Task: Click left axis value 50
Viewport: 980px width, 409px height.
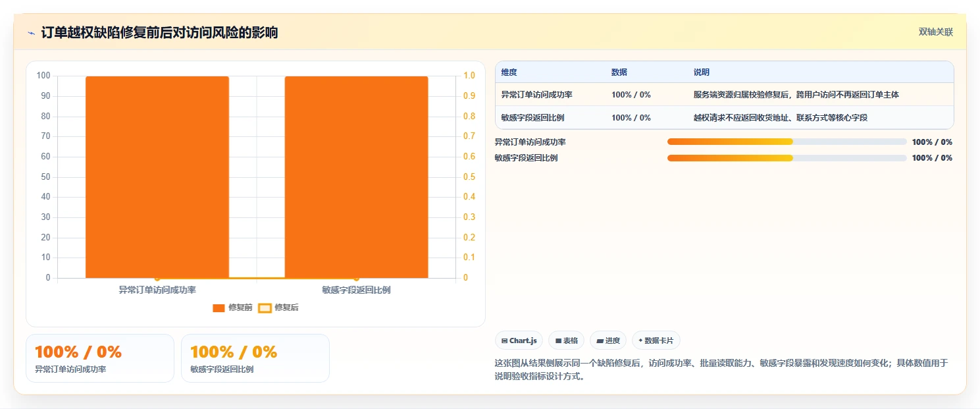Action: (x=45, y=177)
